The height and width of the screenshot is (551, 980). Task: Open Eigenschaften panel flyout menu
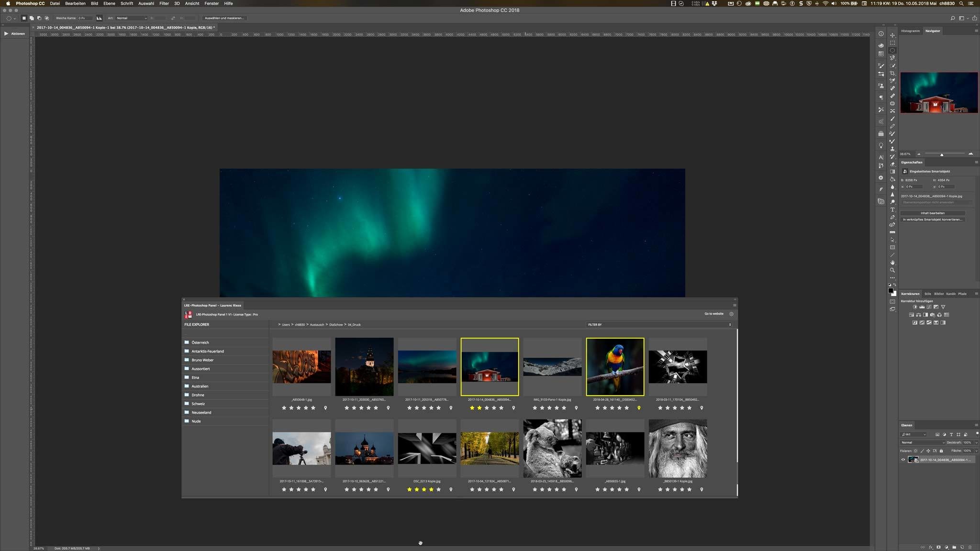coord(976,162)
